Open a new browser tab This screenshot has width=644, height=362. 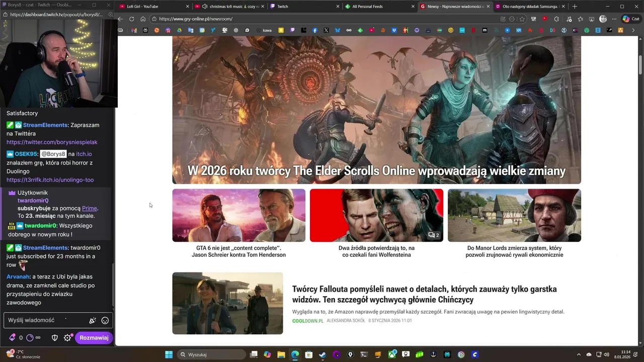point(575,7)
